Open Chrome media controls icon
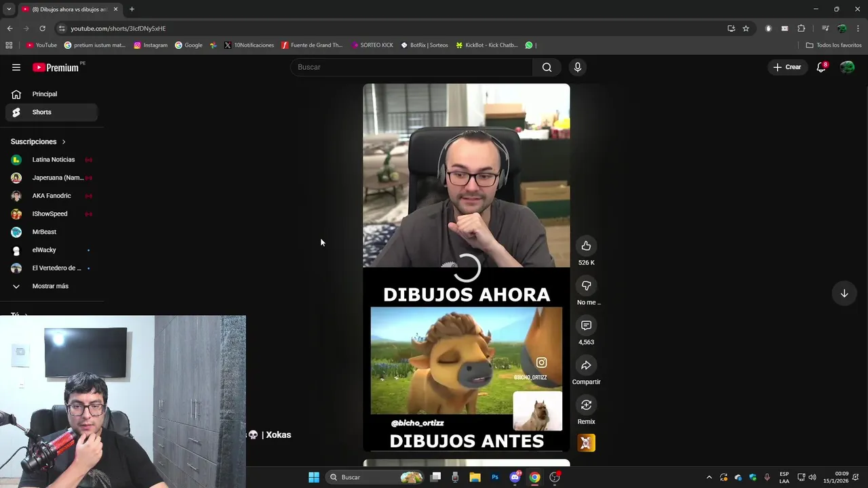 point(825,28)
